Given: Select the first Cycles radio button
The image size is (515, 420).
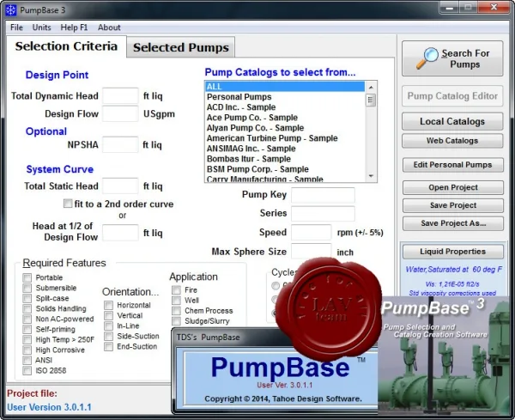Looking at the screenshot, I should click(x=276, y=286).
